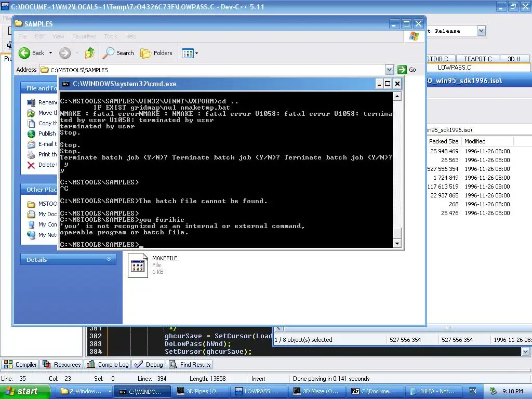Click Publish this file link
The image size is (532, 399).
click(42, 134)
